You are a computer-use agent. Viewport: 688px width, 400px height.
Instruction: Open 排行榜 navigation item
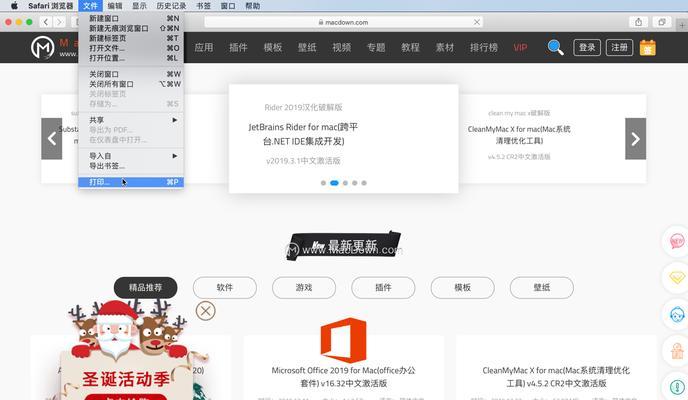(x=484, y=47)
